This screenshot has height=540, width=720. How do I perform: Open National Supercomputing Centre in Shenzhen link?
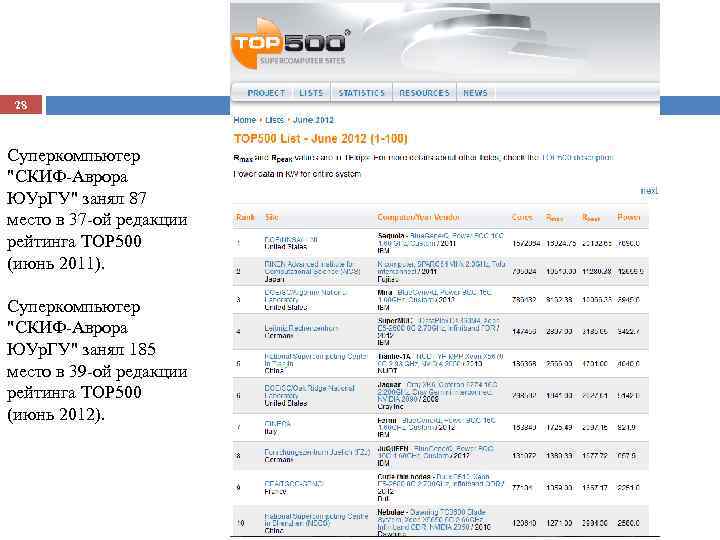click(316, 519)
